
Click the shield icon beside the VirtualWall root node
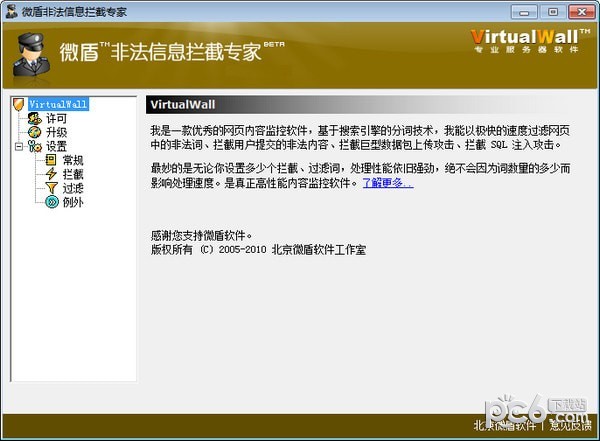[18, 104]
